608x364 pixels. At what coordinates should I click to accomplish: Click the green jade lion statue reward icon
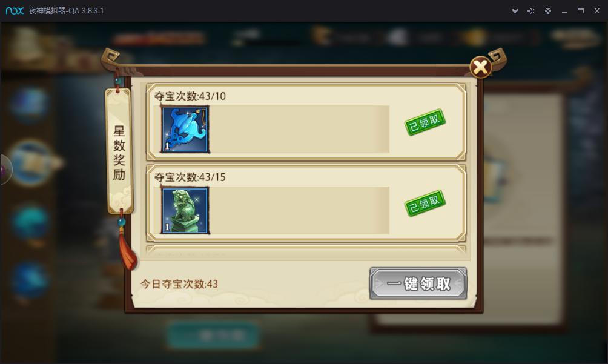(185, 211)
